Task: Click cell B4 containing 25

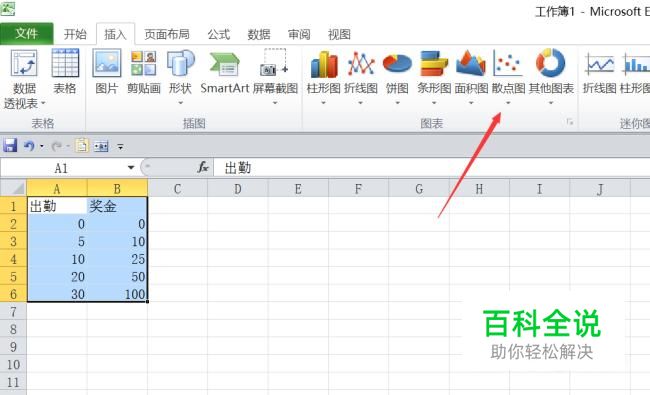Action: [117, 258]
